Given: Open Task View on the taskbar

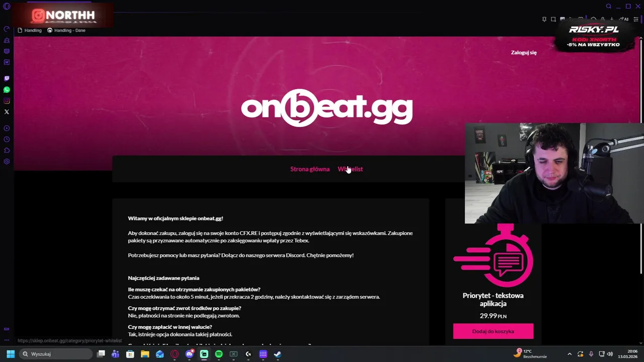Looking at the screenshot, I should [101, 354].
